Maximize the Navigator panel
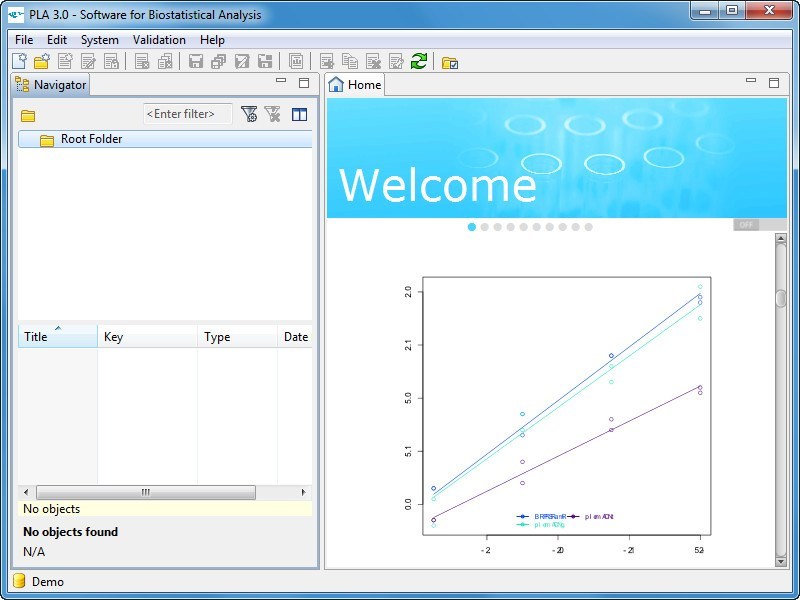This screenshot has height=600, width=800. [304, 83]
